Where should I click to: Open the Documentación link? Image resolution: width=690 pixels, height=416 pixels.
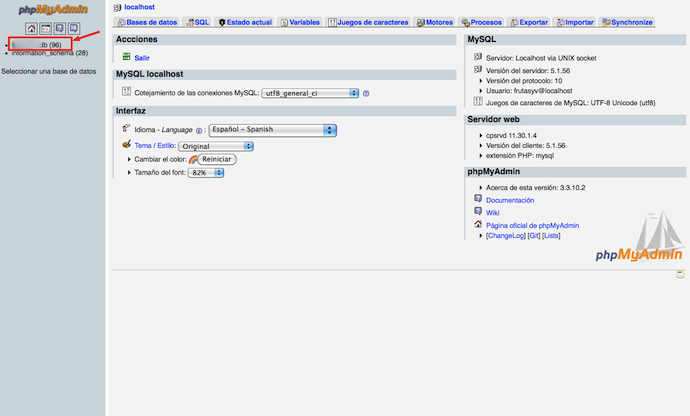click(510, 200)
